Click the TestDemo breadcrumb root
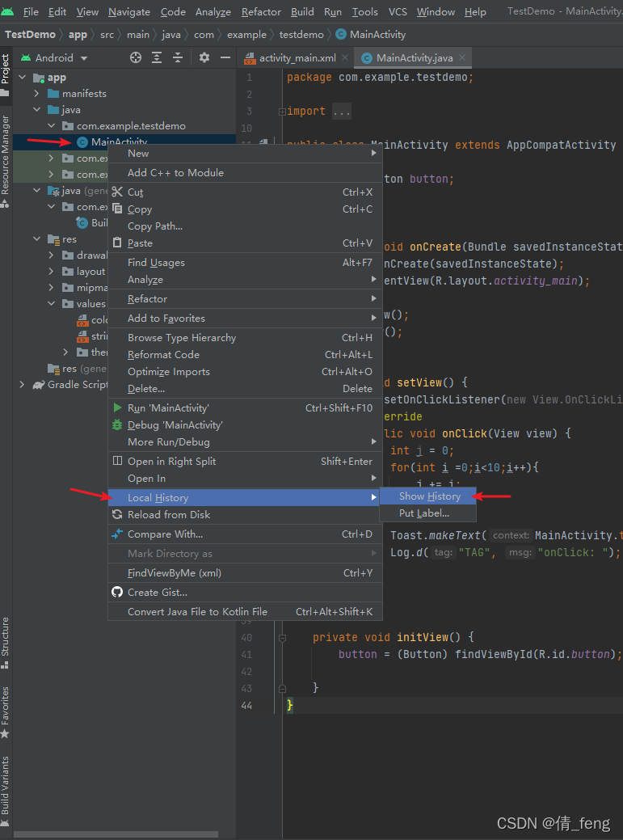 [x=31, y=35]
